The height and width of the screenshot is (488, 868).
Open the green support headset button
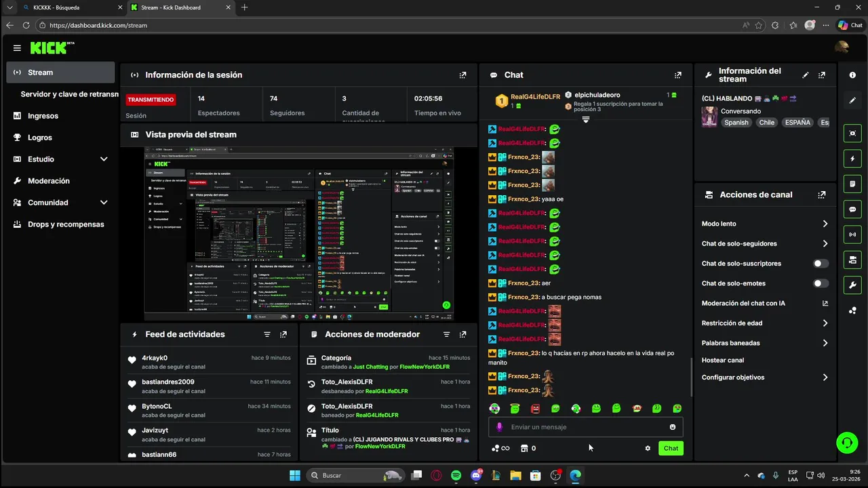coord(847,443)
